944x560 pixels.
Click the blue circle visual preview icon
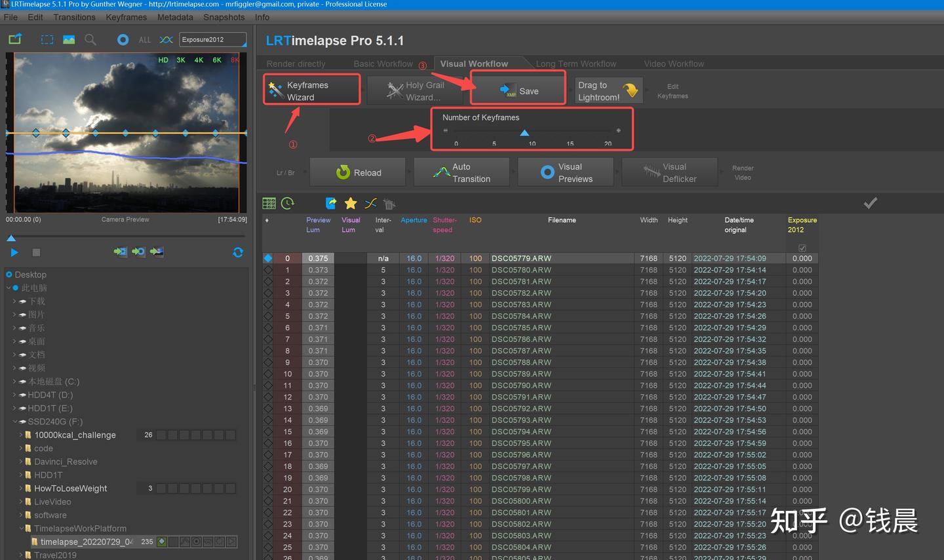coord(123,40)
